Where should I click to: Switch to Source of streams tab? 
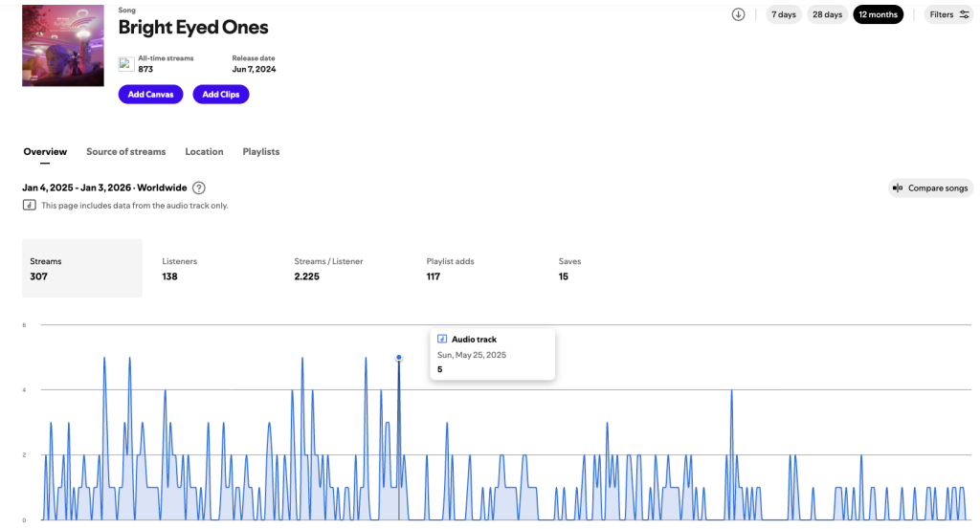pos(125,151)
